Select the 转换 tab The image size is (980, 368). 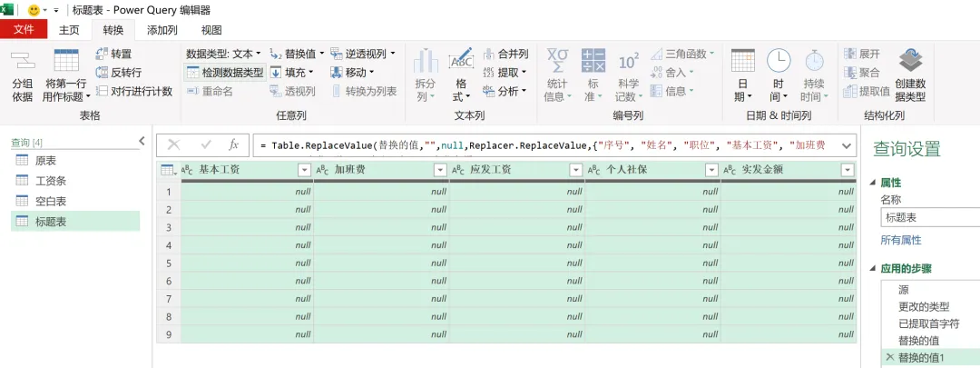pyautogui.click(x=113, y=30)
